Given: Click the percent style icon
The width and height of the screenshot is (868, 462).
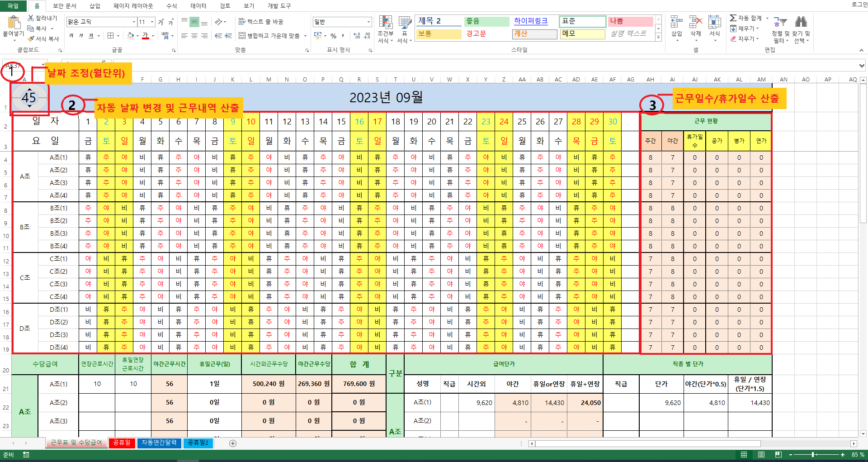Looking at the screenshot, I should [333, 36].
